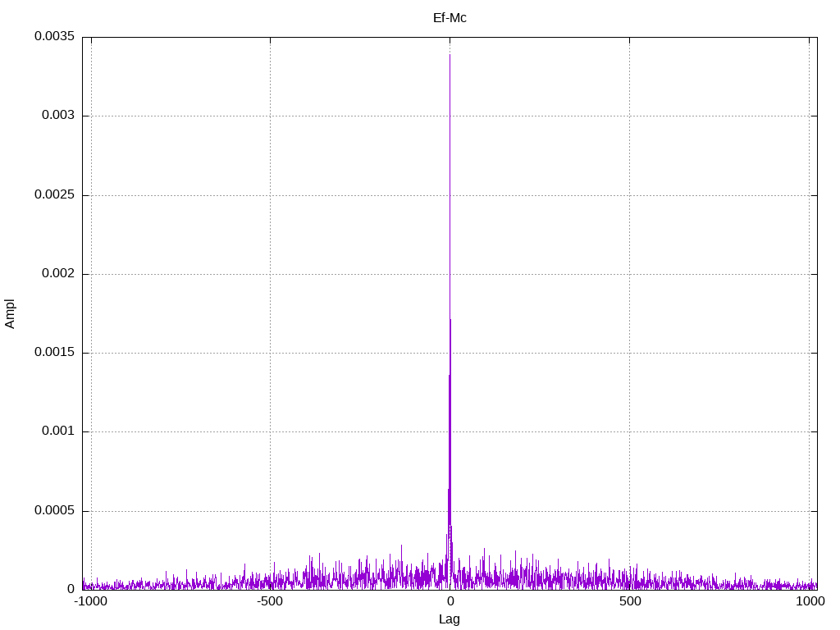Click the grid intersection at lag 500, 0.002
The width and height of the screenshot is (840, 630).
(x=629, y=274)
